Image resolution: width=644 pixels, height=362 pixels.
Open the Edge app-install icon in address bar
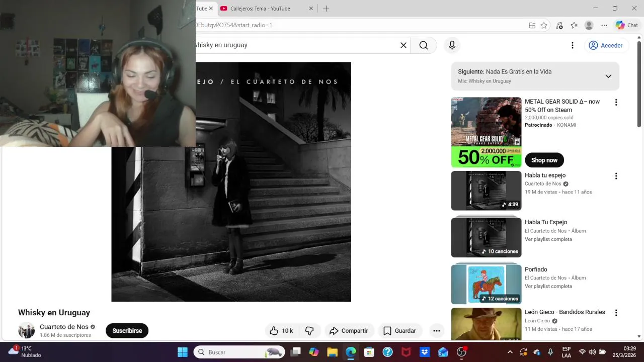pyautogui.click(x=532, y=25)
